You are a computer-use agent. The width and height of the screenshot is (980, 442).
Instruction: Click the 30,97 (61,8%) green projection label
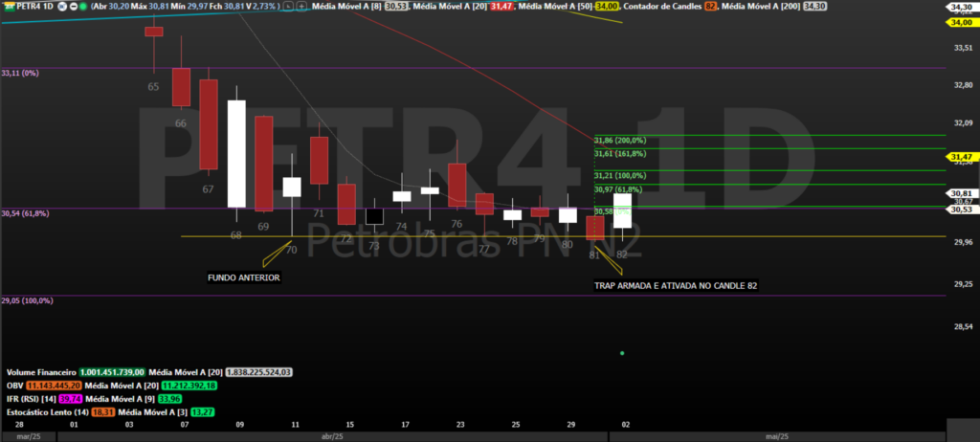618,188
